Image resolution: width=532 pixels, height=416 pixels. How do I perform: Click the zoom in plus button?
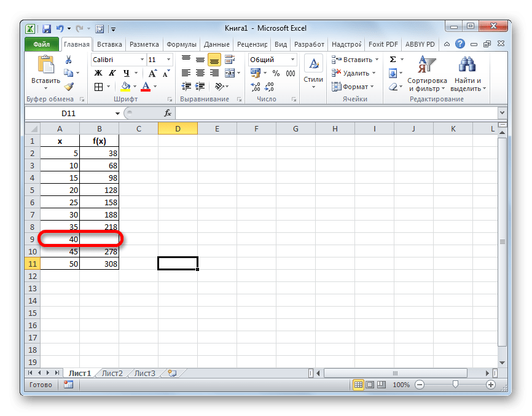pos(491,385)
